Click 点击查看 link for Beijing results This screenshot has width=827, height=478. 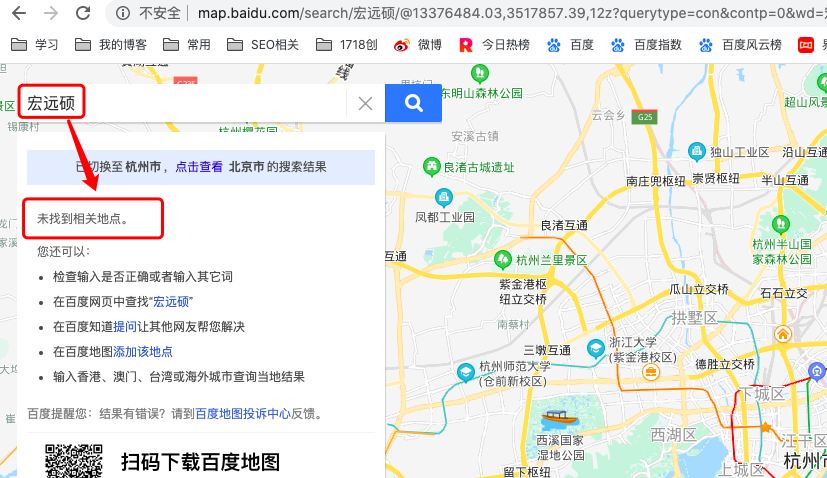point(199,167)
